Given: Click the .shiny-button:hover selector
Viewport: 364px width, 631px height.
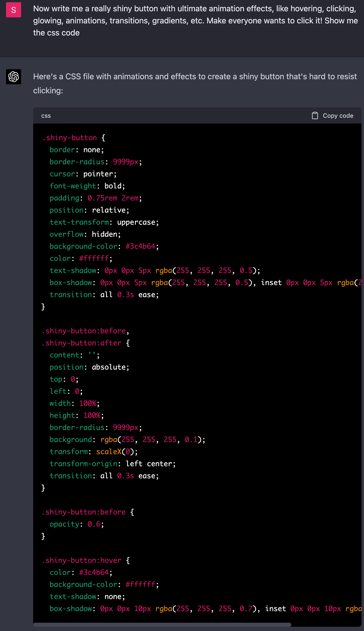Looking at the screenshot, I should [x=81, y=560].
